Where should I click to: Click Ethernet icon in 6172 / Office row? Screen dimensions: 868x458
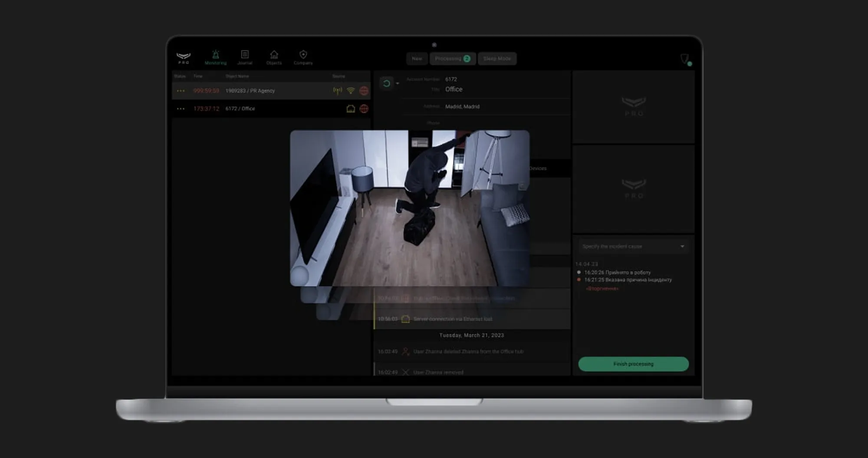(351, 109)
